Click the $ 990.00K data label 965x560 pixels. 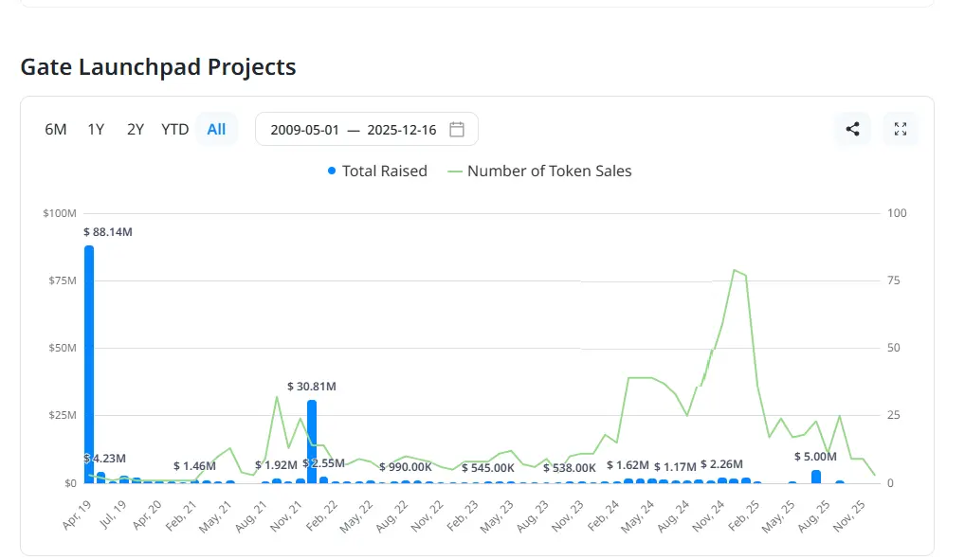pyautogui.click(x=406, y=467)
